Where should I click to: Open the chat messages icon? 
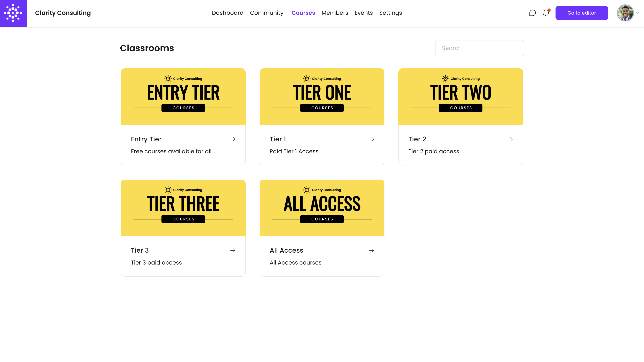pos(532,13)
